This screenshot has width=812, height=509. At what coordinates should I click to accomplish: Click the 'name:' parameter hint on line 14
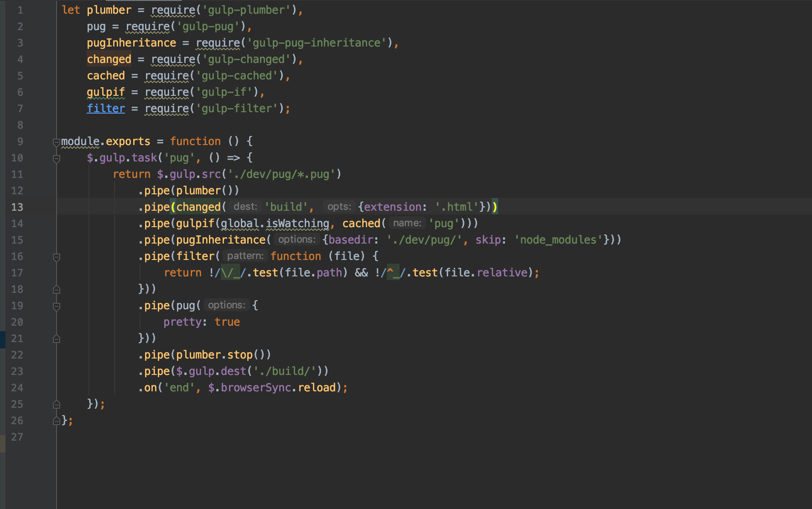coord(407,223)
